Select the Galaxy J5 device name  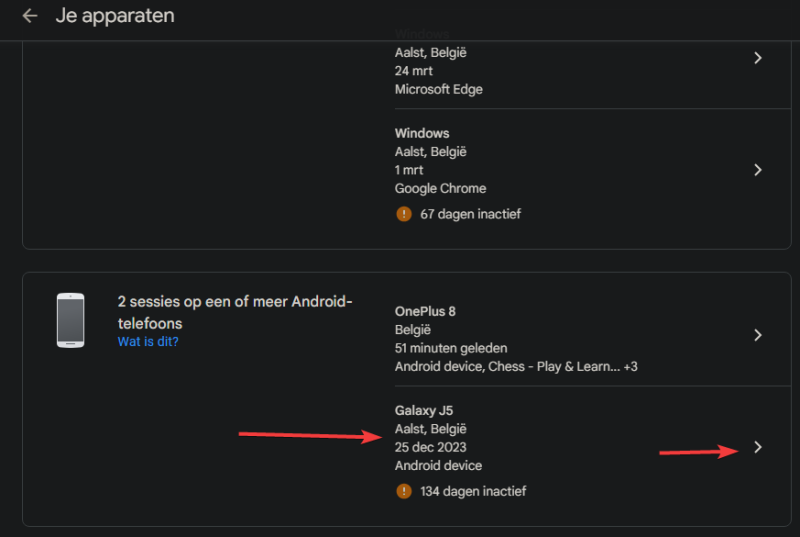(425, 411)
